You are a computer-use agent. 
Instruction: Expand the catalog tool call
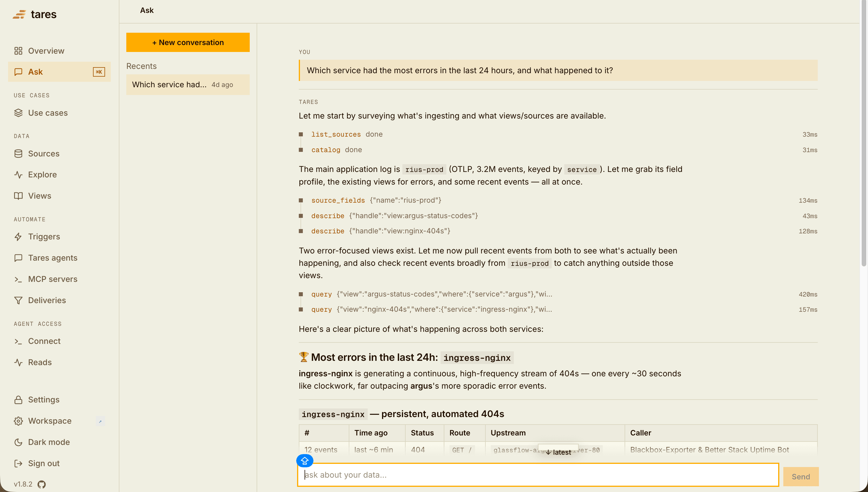558,150
